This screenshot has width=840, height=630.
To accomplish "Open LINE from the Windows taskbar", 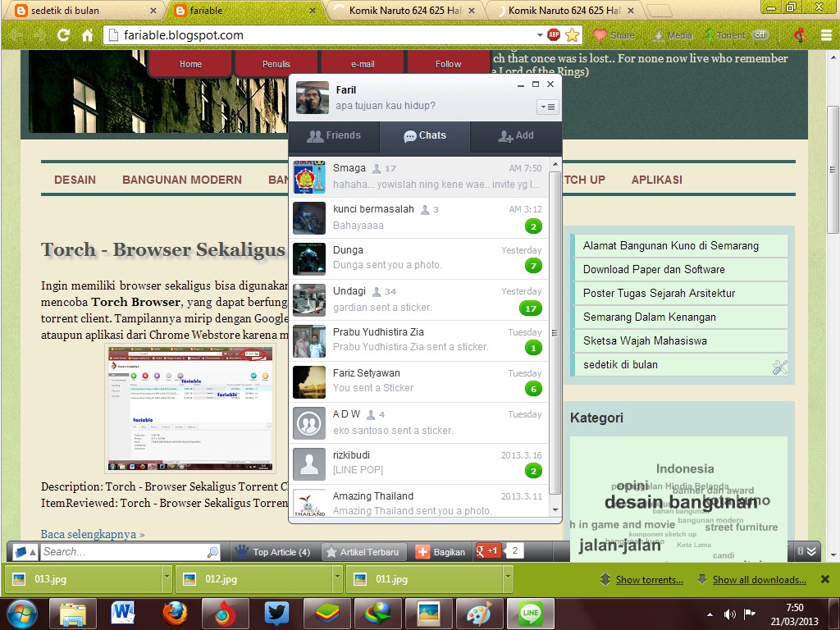I will pyautogui.click(x=530, y=613).
